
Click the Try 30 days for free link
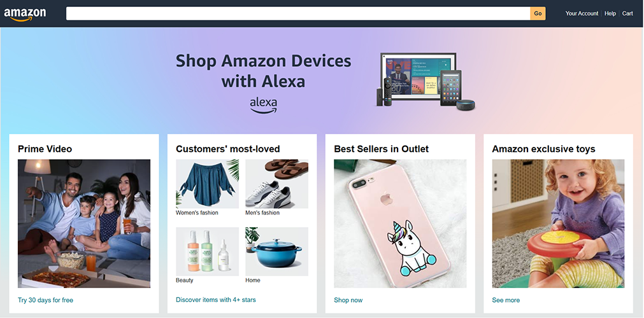click(46, 300)
